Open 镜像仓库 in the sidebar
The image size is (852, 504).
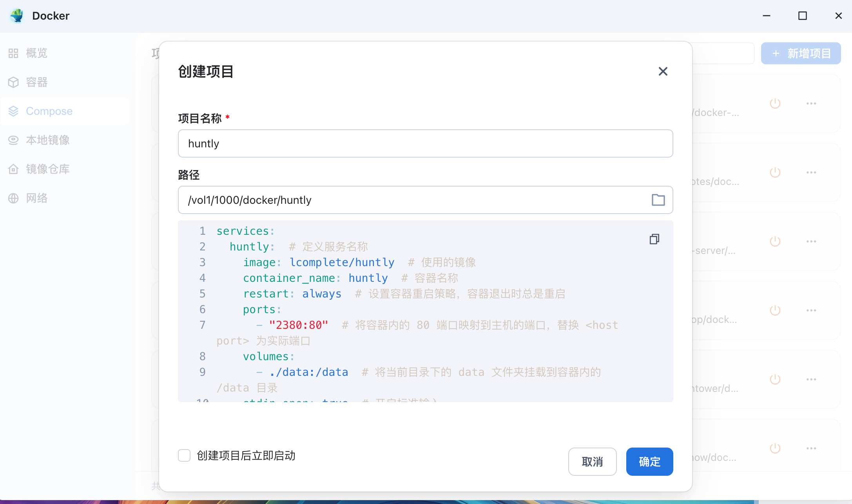(65, 169)
